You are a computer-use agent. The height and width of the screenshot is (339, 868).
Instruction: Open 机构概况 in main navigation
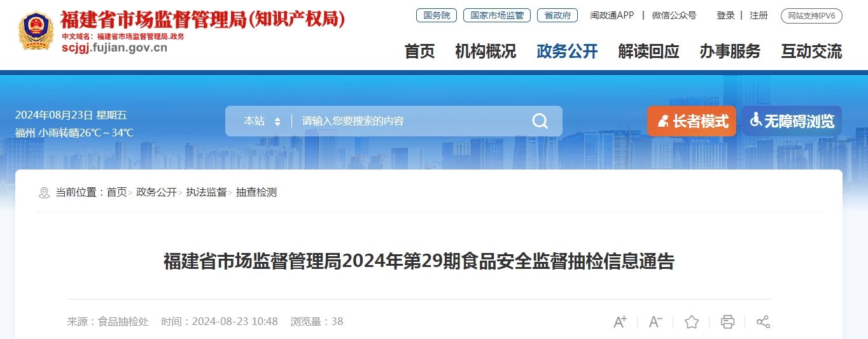click(486, 52)
